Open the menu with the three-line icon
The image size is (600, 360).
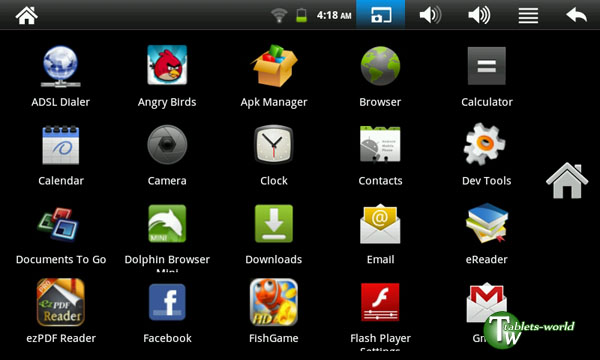pos(528,16)
